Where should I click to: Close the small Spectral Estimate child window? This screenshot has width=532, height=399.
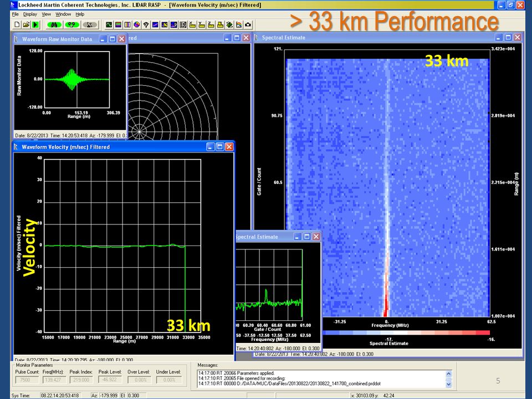pos(316,237)
